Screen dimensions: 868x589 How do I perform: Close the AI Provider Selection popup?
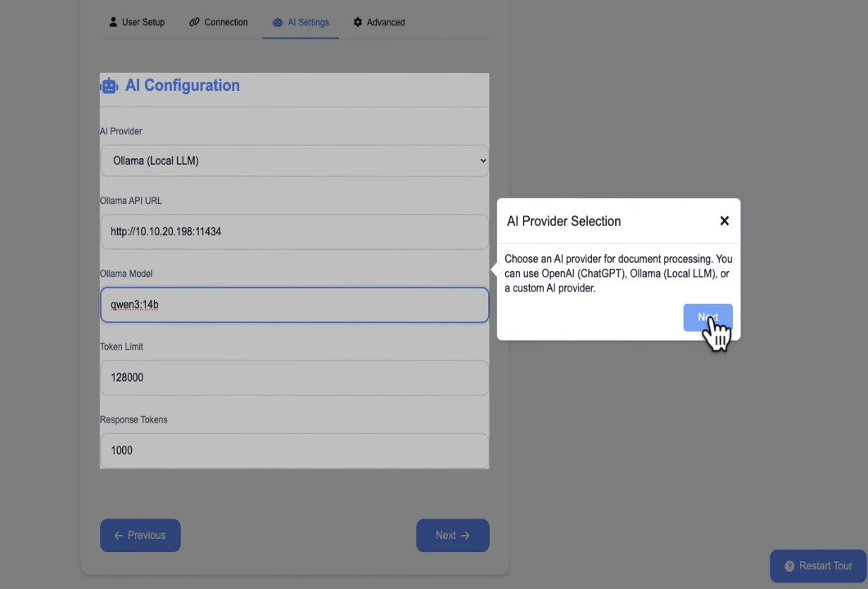[724, 221]
